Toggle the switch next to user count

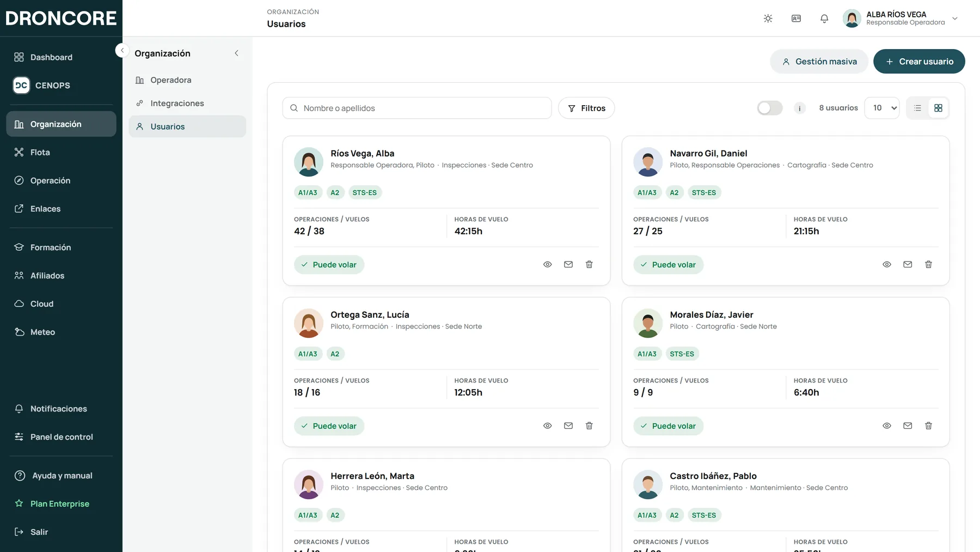[x=770, y=108]
